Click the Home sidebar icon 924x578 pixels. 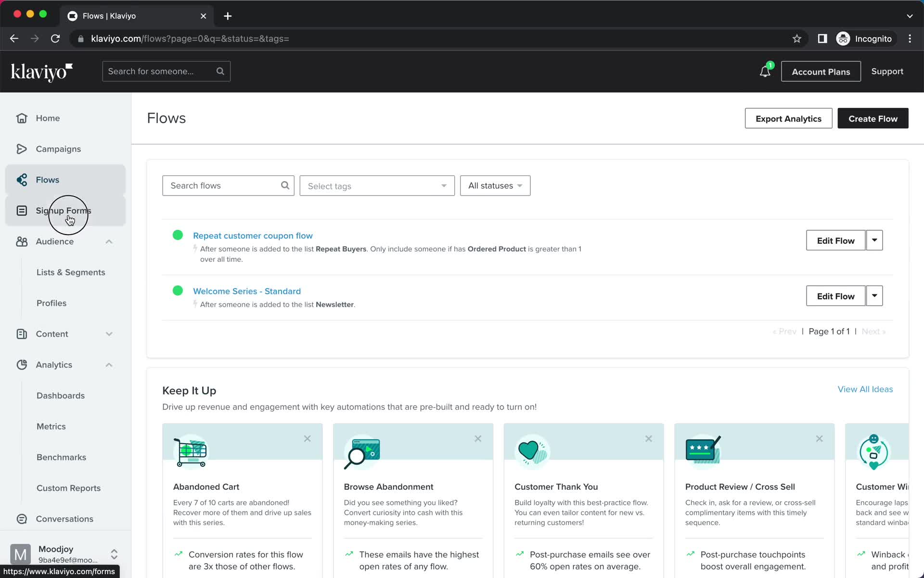(22, 118)
